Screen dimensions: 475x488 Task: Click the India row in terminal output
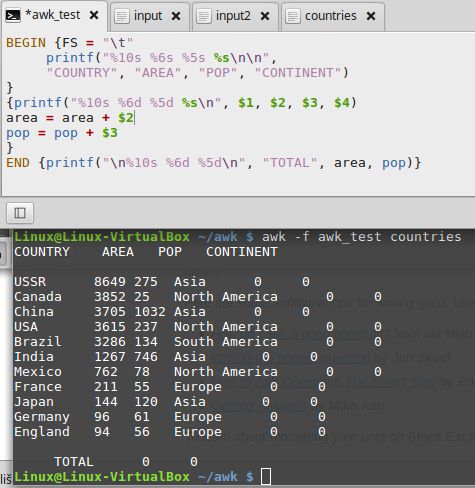[166, 357]
